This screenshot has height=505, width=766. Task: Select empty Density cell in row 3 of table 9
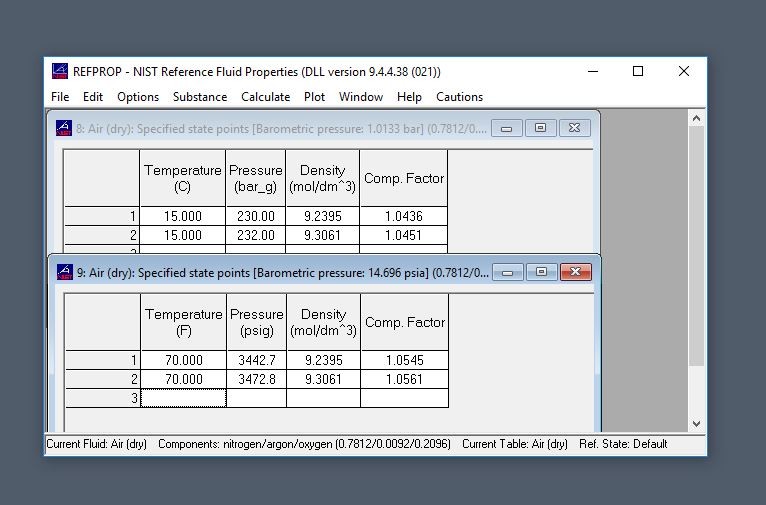click(x=323, y=398)
